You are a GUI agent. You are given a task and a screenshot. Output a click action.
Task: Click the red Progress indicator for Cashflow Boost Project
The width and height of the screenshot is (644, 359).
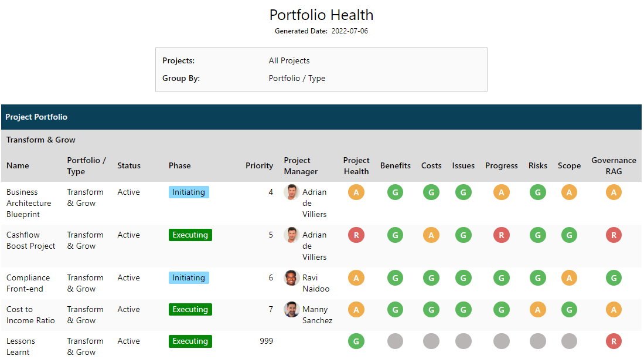501,235
